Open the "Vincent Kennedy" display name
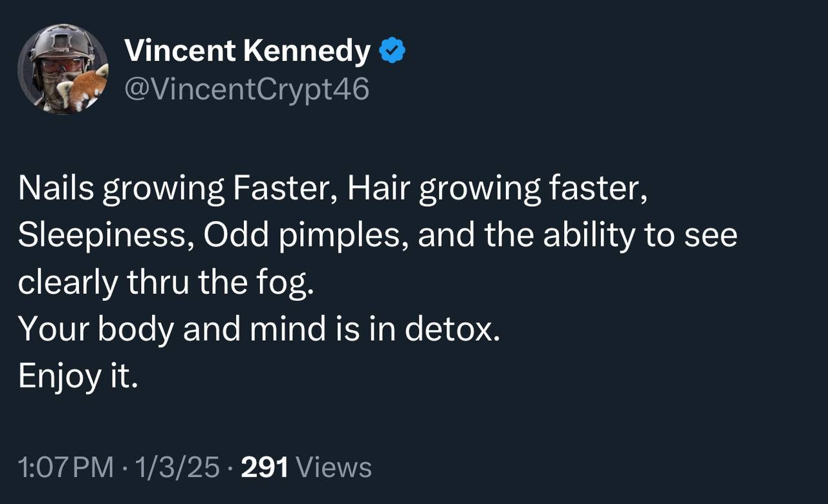828x504 pixels. click(247, 51)
